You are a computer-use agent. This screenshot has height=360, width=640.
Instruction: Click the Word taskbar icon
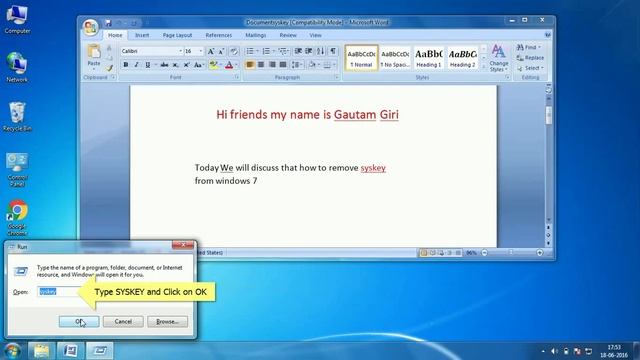[x=70, y=351]
